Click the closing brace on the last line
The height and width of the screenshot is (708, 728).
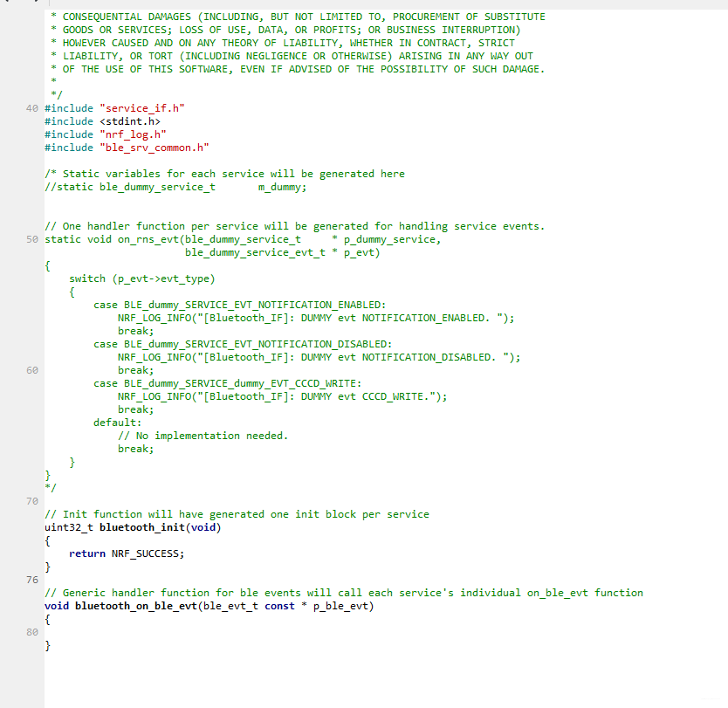(47, 645)
